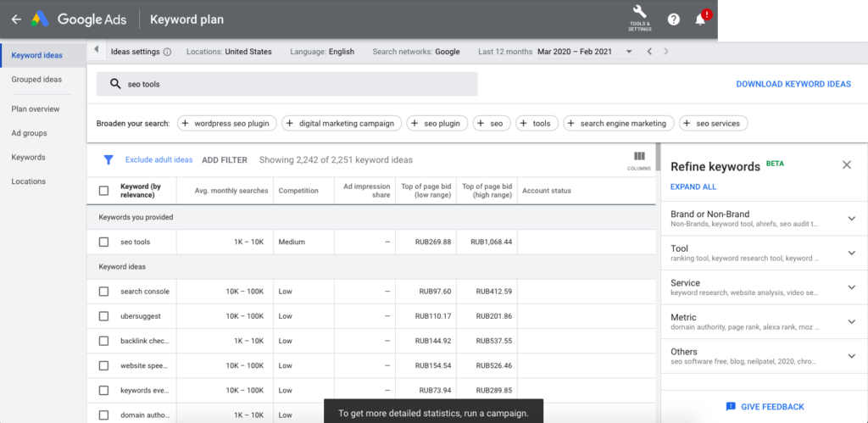Select all keywords header checkbox

click(103, 191)
